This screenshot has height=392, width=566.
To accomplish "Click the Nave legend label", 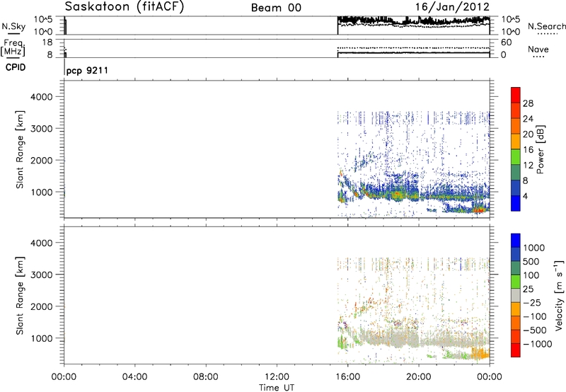I will 538,49.
